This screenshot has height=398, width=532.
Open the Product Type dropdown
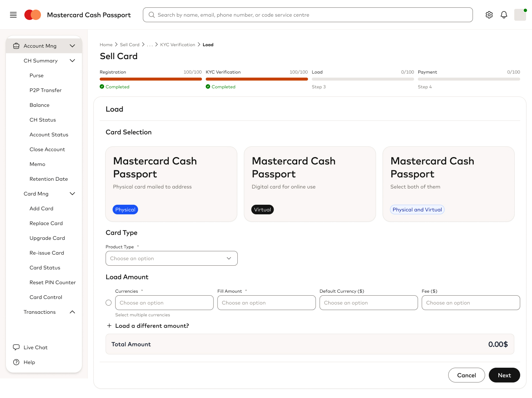[172, 258]
